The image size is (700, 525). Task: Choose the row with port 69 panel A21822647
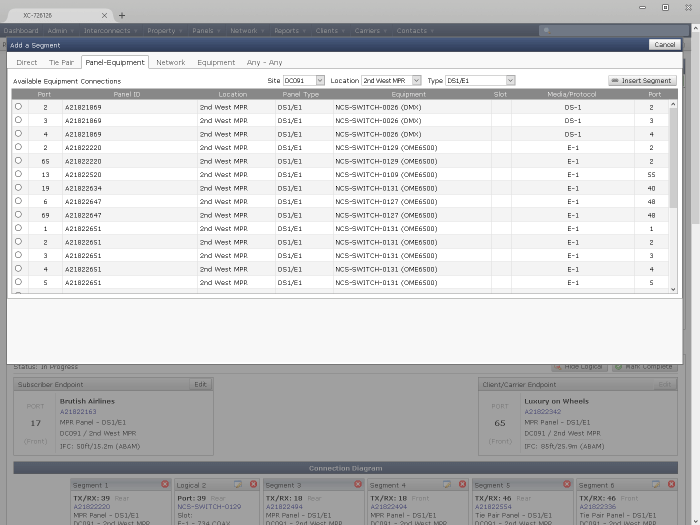[18, 215]
